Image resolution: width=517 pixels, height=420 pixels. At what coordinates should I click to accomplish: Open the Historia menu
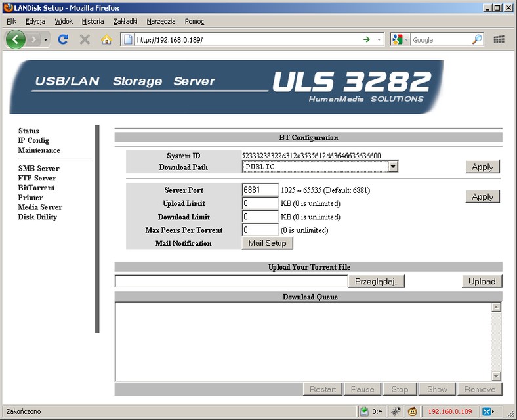coord(93,21)
